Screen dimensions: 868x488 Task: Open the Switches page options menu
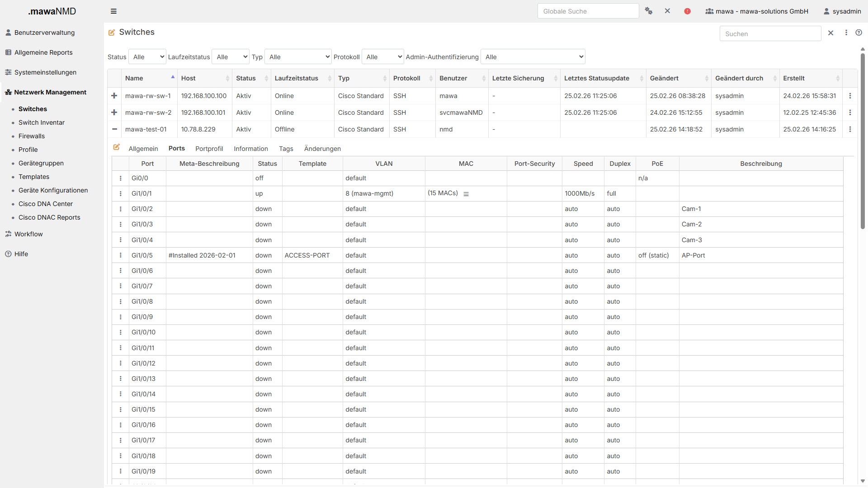(x=846, y=33)
